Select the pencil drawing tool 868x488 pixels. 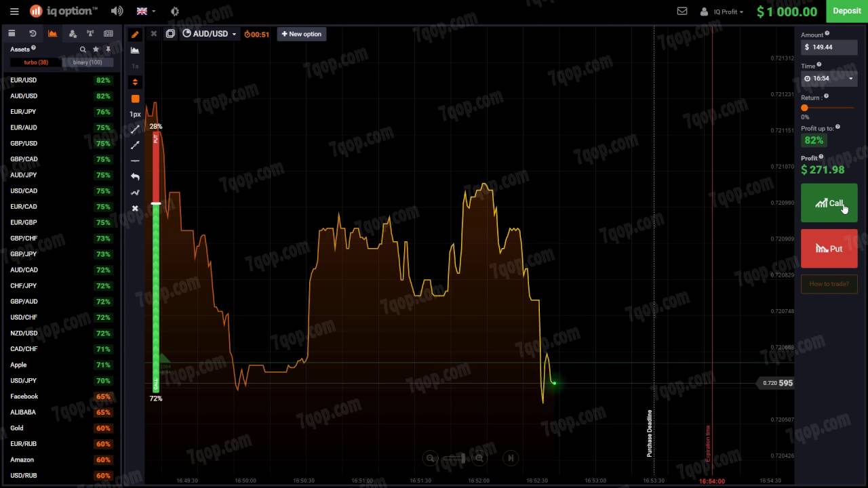[135, 35]
